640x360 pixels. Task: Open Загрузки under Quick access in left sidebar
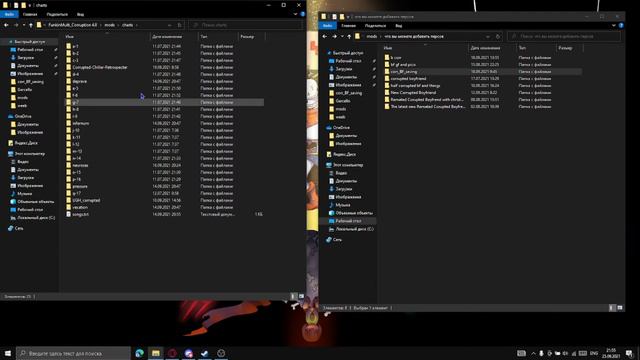pos(25,58)
